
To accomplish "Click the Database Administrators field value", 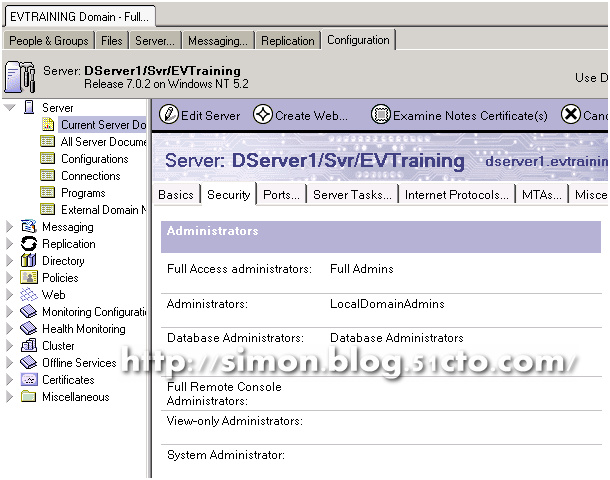I will click(396, 337).
